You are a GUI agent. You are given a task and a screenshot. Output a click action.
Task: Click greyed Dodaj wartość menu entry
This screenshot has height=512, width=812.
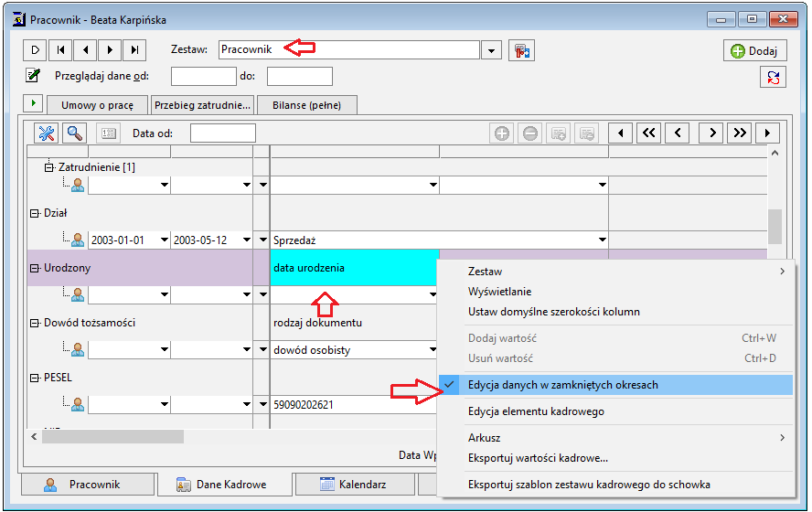coord(615,338)
